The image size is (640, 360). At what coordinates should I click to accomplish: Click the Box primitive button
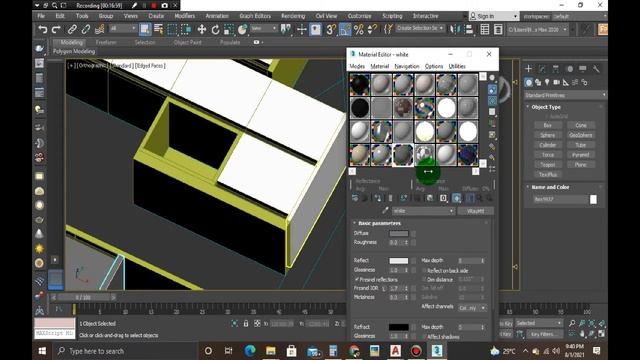[x=548, y=125]
